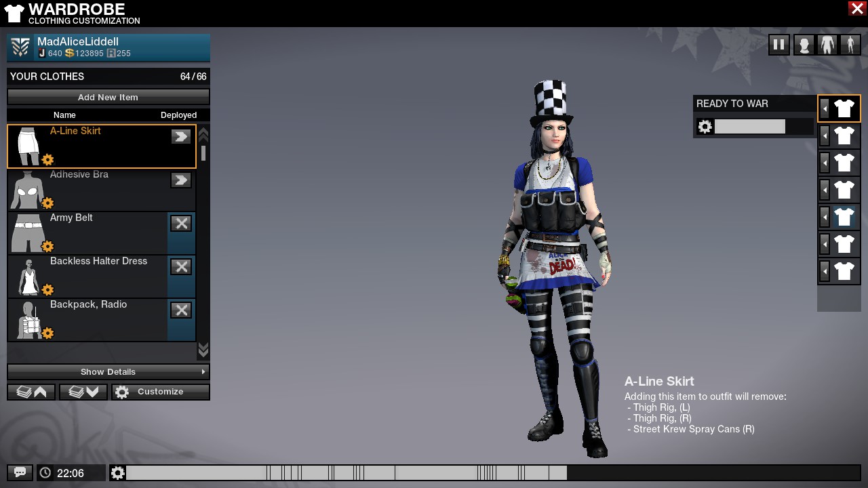
Task: Click the 64/66 clothes count
Action: point(193,77)
